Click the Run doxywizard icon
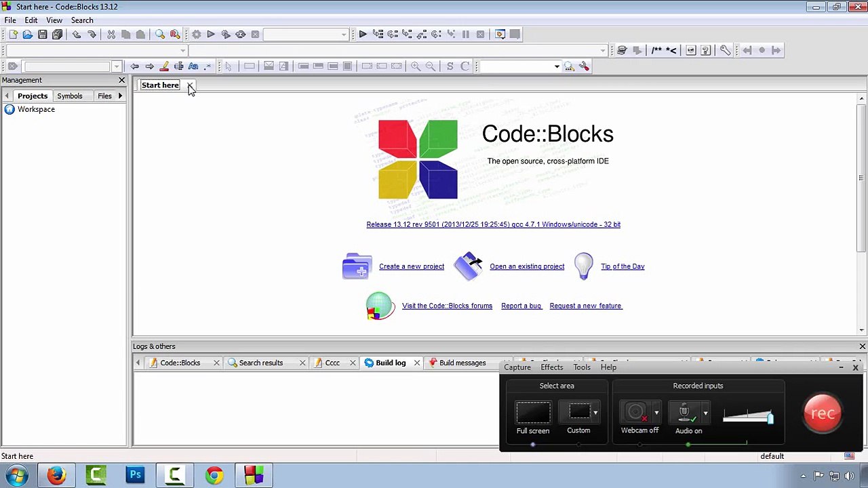868x488 pixels. coord(622,50)
